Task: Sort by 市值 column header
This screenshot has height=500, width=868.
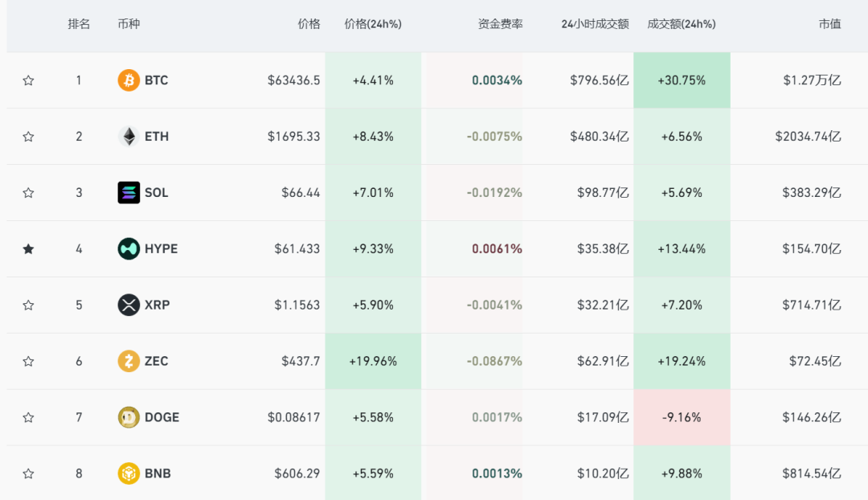Action: click(829, 24)
